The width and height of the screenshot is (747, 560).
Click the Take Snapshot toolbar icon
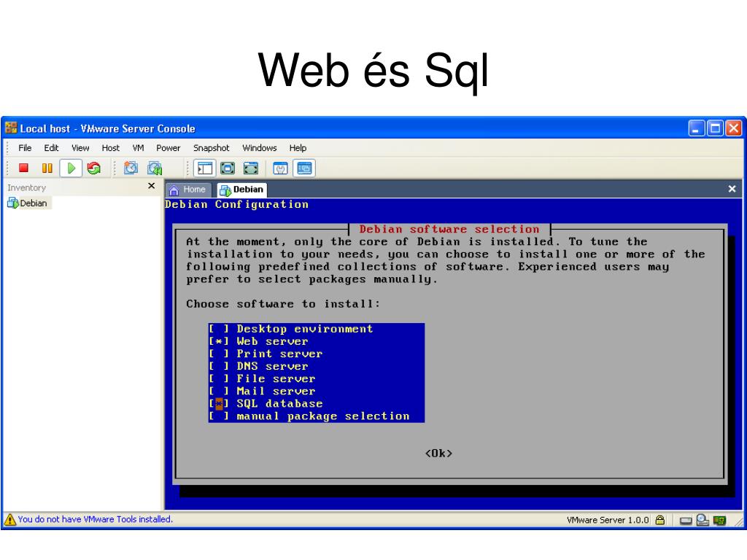pos(131,168)
